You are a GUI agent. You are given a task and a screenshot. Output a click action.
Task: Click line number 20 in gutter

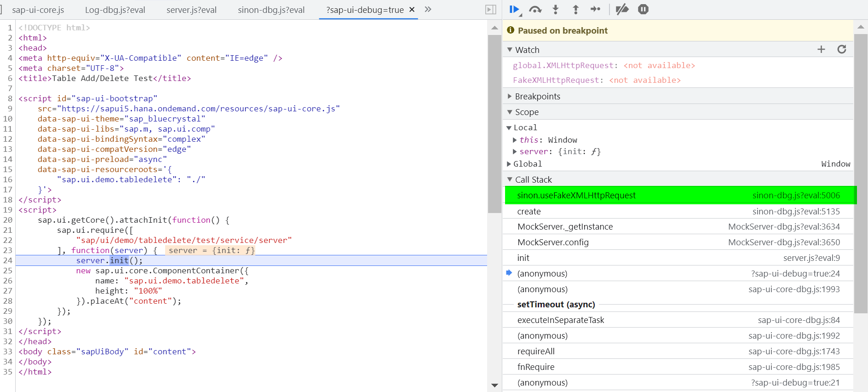pyautogui.click(x=8, y=220)
